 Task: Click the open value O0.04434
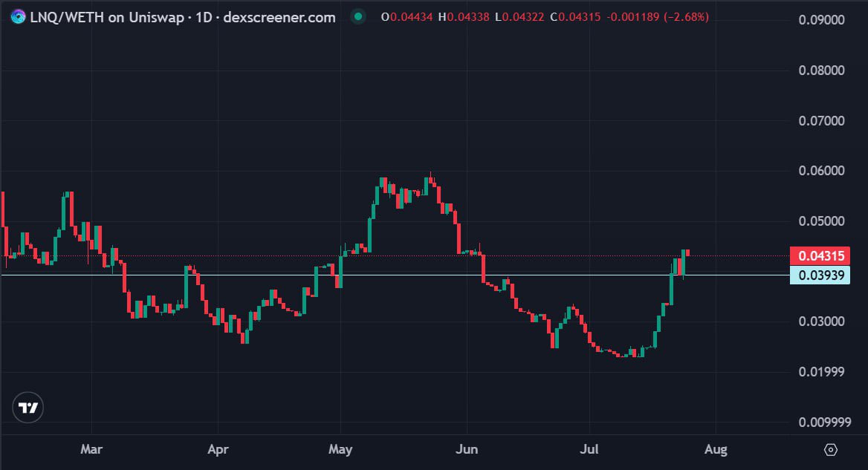click(x=407, y=17)
